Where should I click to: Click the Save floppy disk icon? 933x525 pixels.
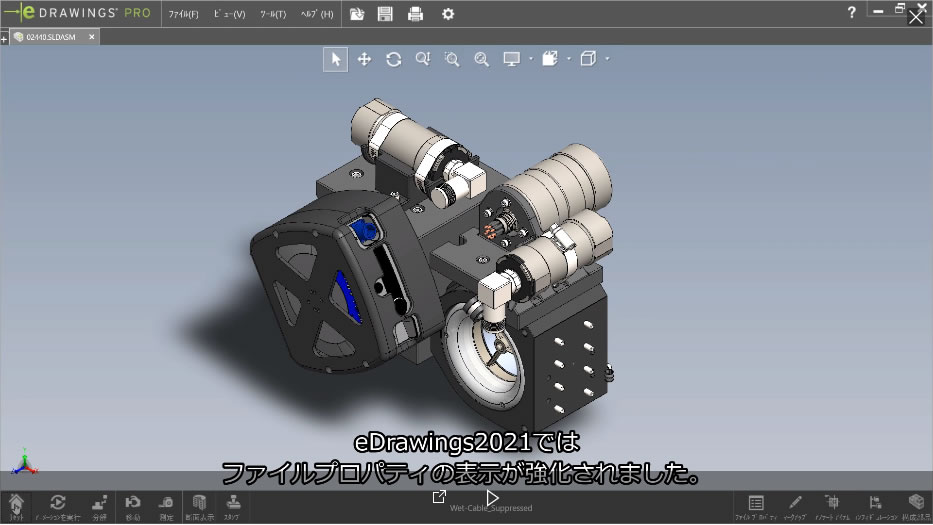pos(385,14)
